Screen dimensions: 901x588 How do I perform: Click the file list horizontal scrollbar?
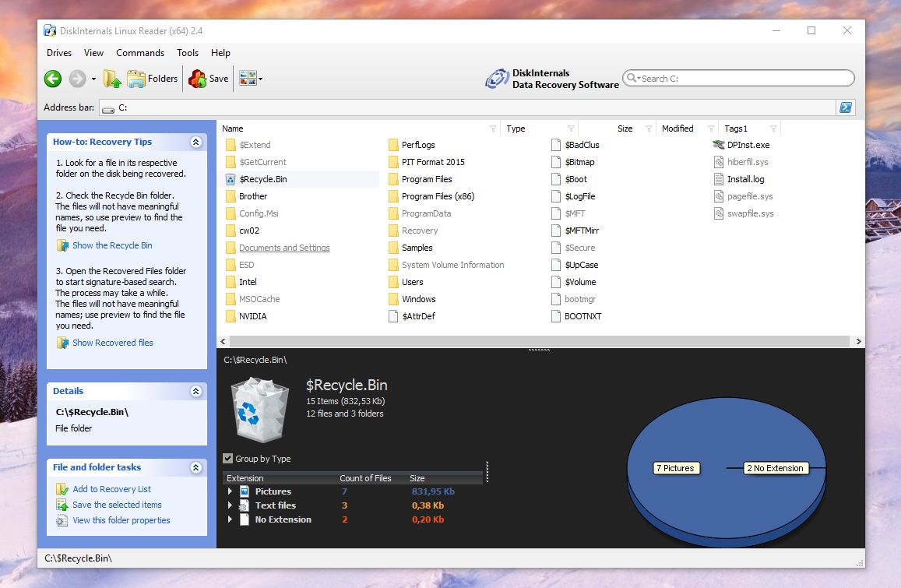point(540,341)
